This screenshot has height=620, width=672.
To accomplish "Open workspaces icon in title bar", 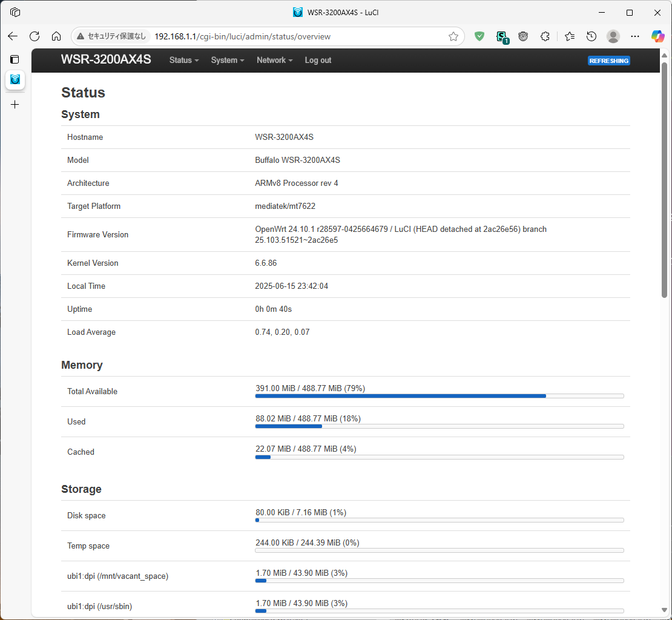I will pos(15,12).
